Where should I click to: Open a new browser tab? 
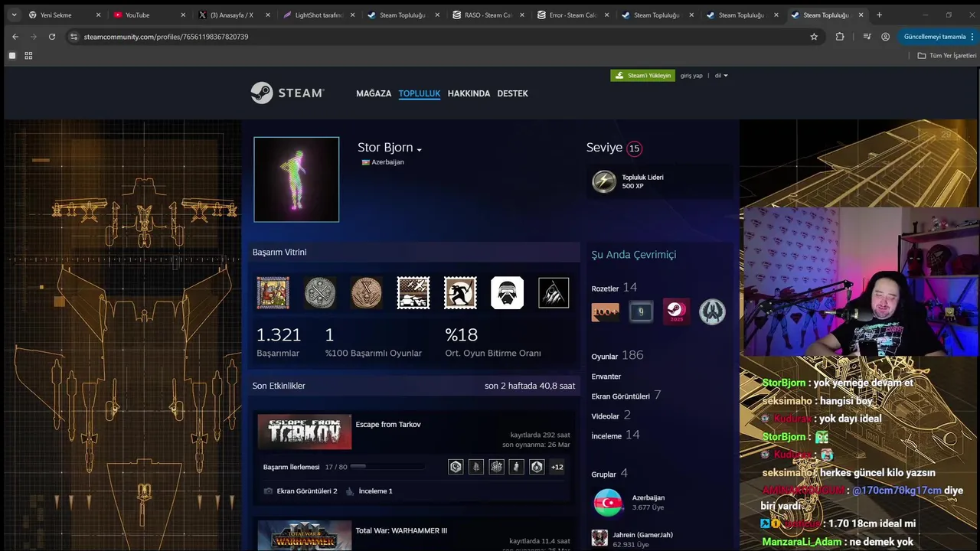click(x=879, y=15)
